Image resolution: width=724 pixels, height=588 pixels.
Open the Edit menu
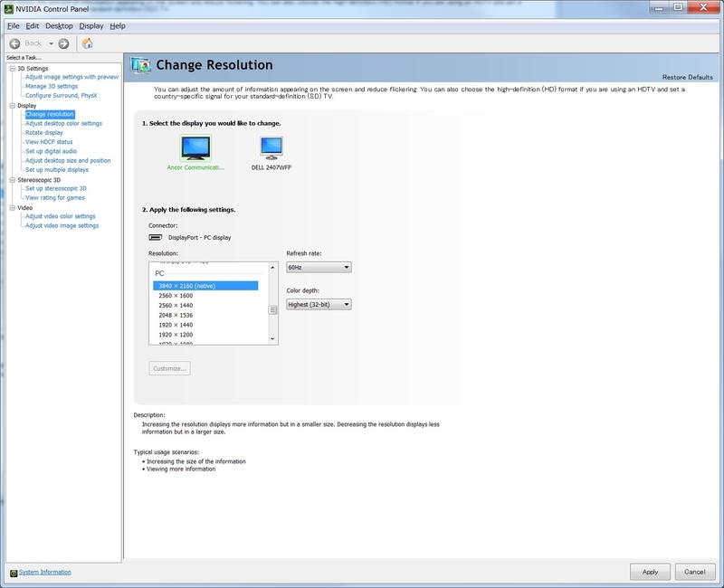33,26
